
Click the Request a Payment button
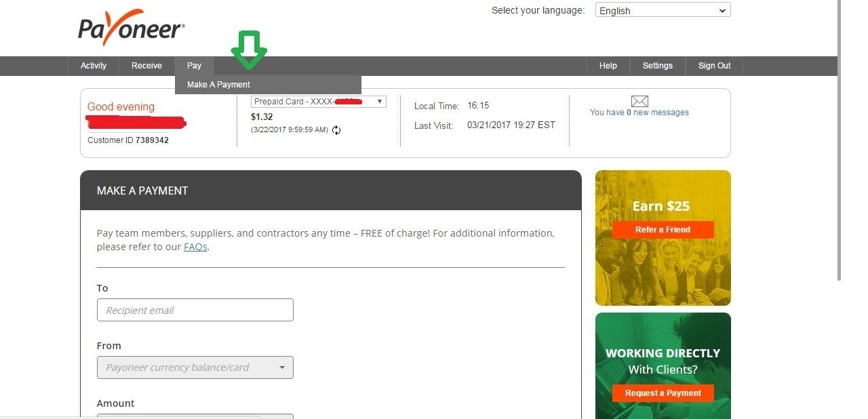coord(663,393)
